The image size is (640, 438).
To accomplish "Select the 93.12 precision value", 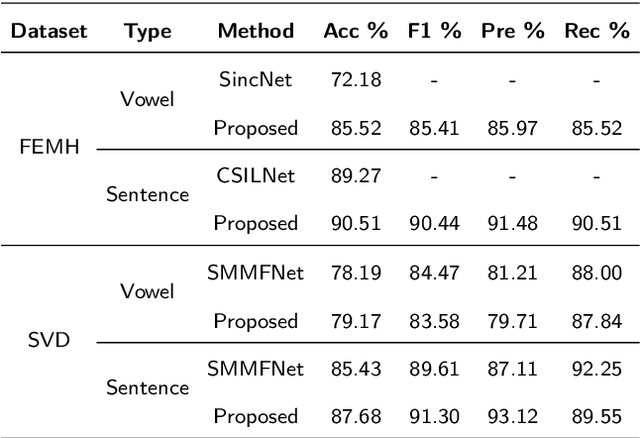I will [x=513, y=416].
